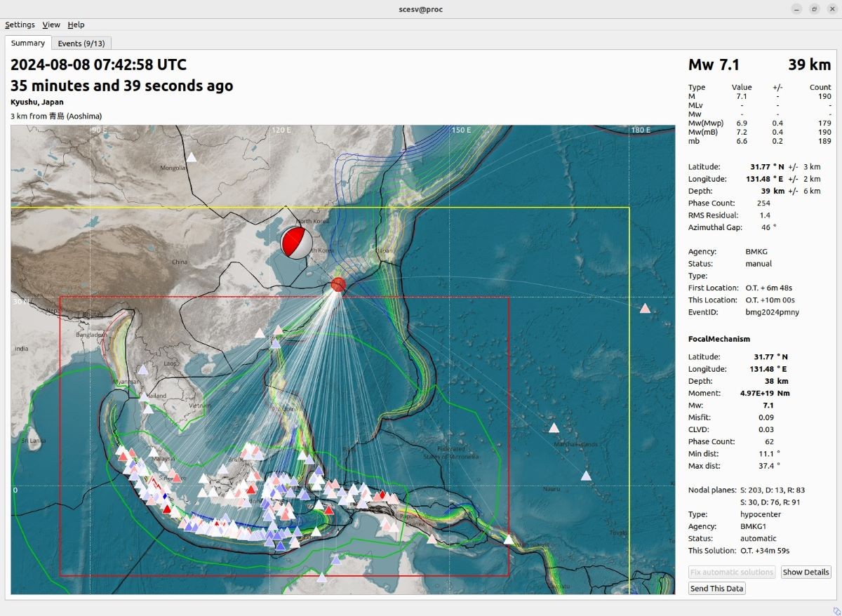Click the red epicenter circle near Kyushu
842x616 pixels.
(x=338, y=284)
